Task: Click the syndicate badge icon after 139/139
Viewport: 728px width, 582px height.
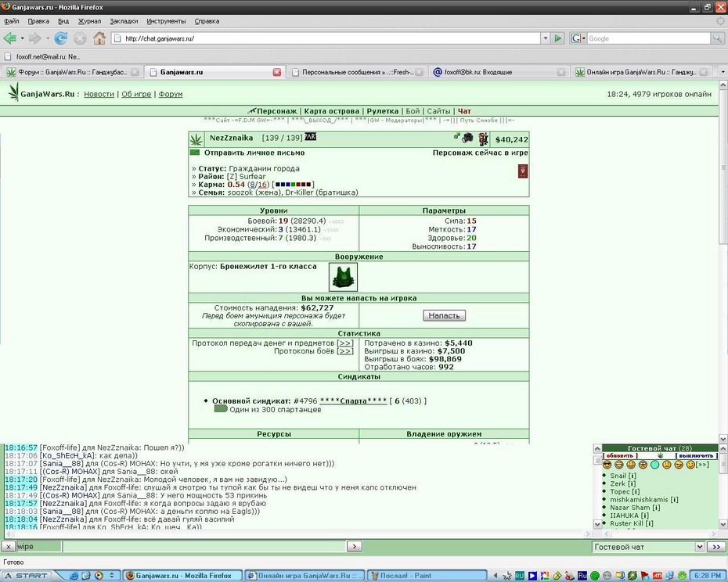Action: 311,136
